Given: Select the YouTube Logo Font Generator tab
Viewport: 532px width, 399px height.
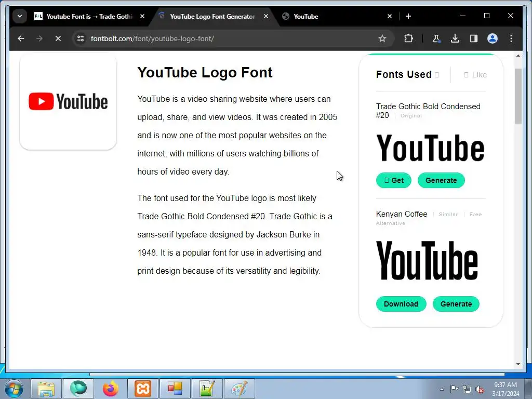Looking at the screenshot, I should coord(212,16).
